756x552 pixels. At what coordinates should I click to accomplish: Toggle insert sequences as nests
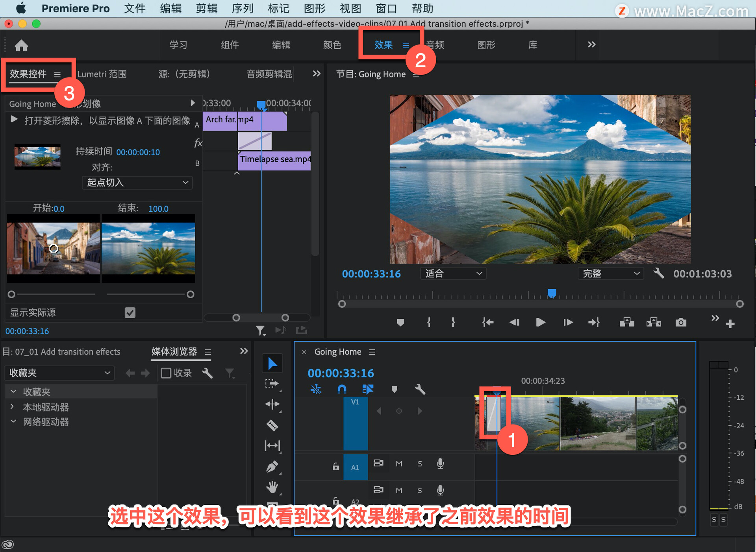pyautogui.click(x=316, y=389)
